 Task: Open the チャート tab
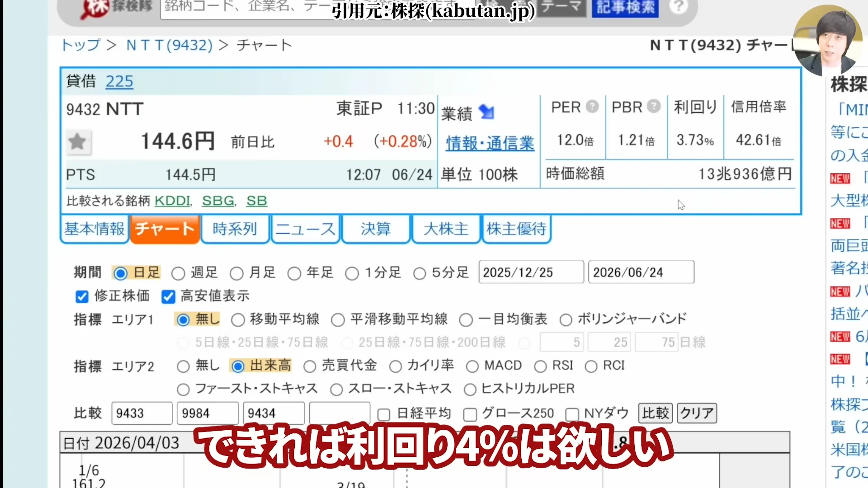165,229
